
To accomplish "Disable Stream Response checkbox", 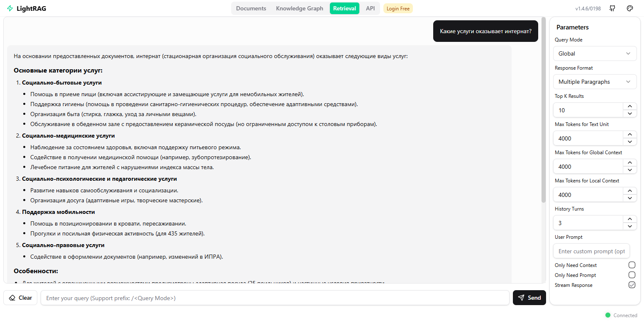I will pos(632,285).
